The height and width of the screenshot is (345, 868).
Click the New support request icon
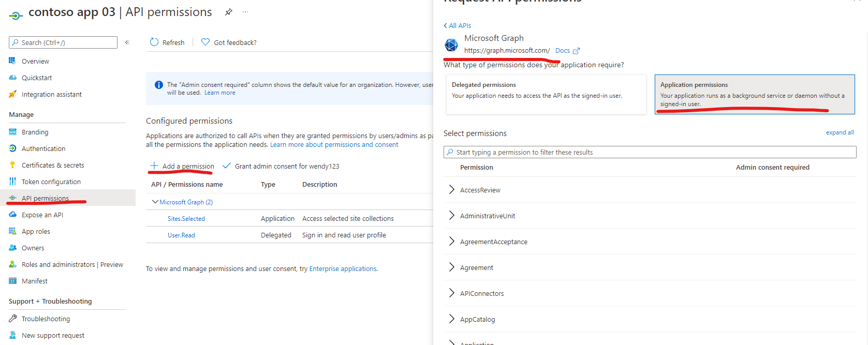click(x=12, y=335)
